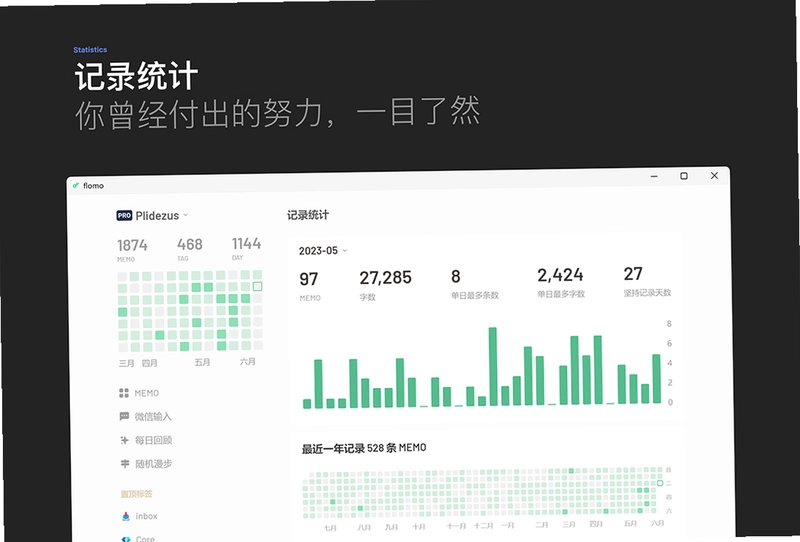Click 三月 label under sidebar heatmap
The width and height of the screenshot is (800, 542).
pos(127,363)
